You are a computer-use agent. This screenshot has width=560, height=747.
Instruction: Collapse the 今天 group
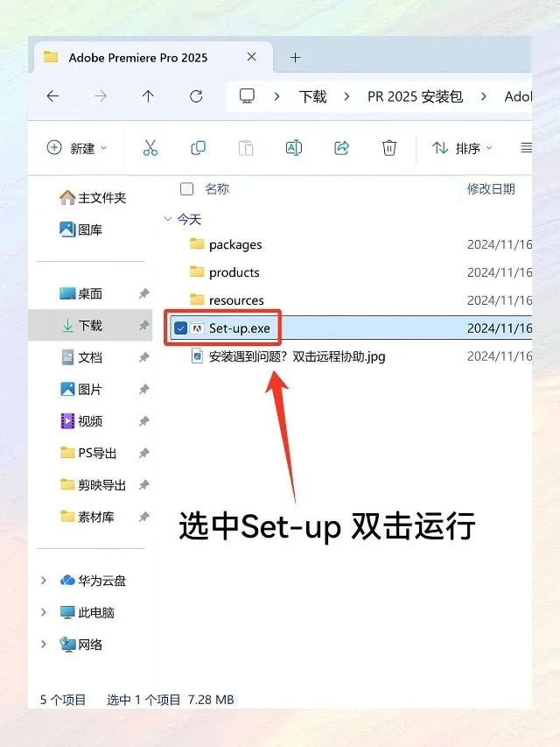[168, 219]
